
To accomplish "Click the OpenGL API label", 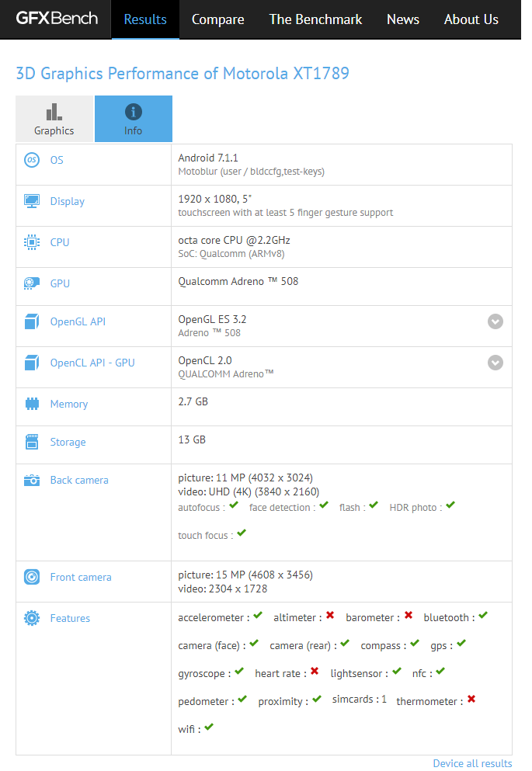I will pos(78,321).
